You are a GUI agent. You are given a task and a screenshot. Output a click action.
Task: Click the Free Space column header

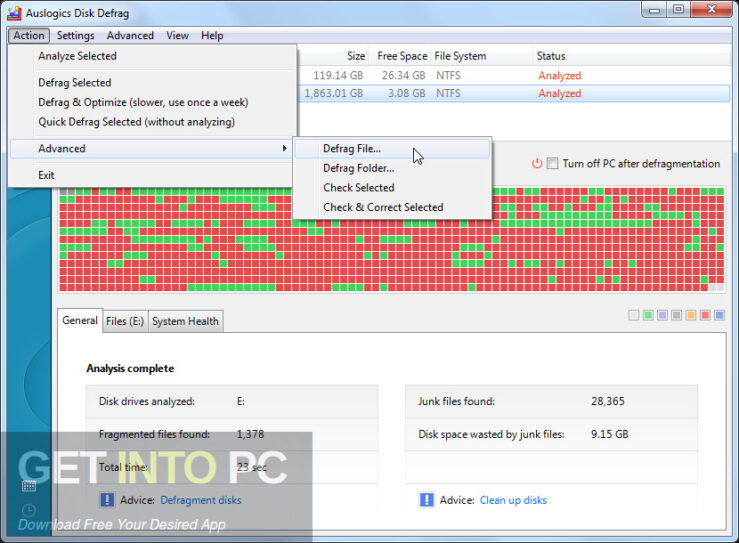[x=402, y=56]
